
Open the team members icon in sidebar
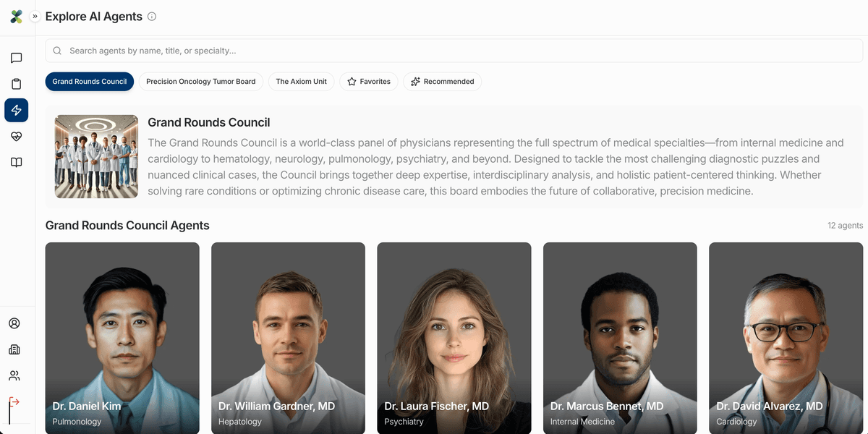[16, 375]
